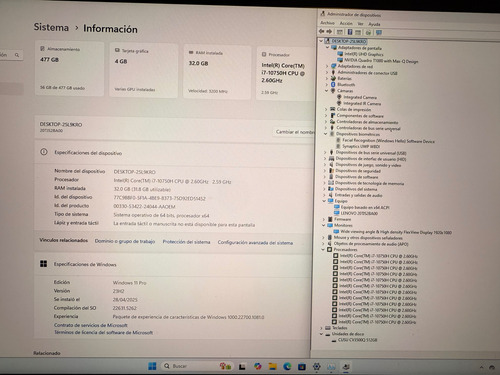Expand the Adaptadores de red node
This screenshot has width=500, height=375.
tap(327, 66)
